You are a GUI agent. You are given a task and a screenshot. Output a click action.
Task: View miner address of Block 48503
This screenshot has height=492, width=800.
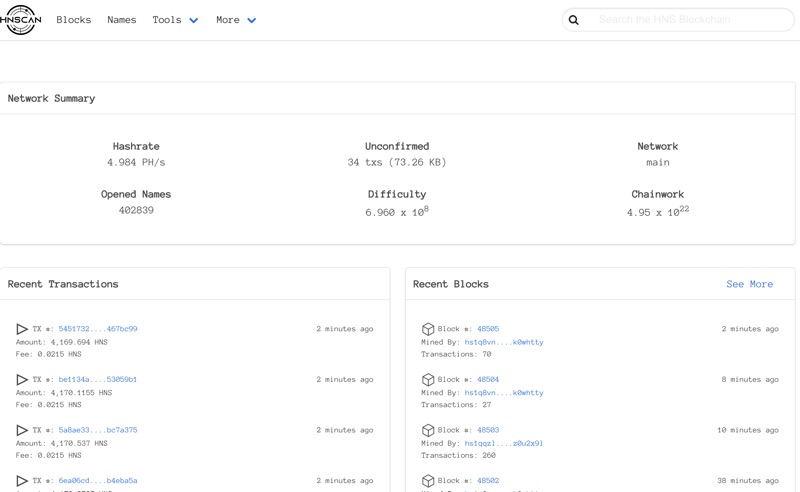(503, 443)
